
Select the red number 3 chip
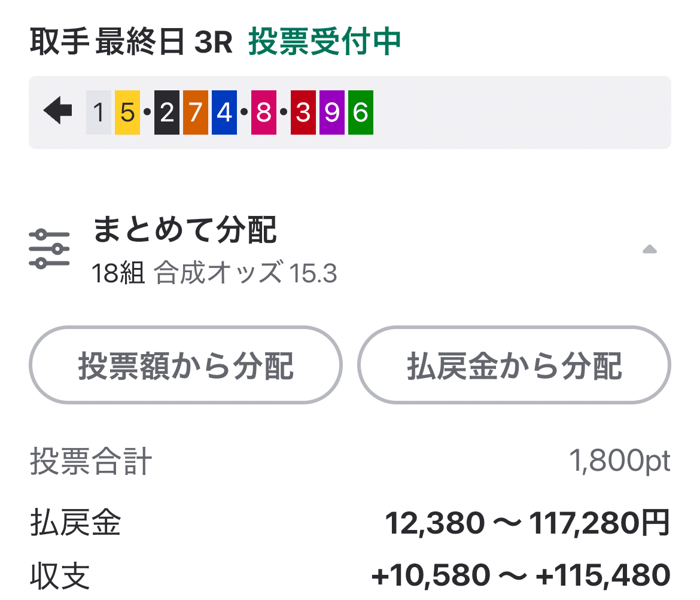tap(305, 113)
